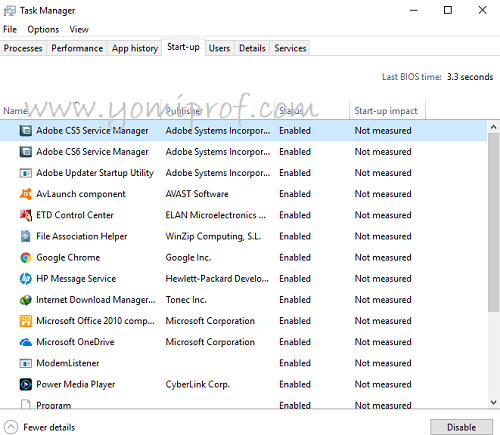Click the HP Message Service icon
Image resolution: width=500 pixels, height=435 pixels.
[x=26, y=279]
